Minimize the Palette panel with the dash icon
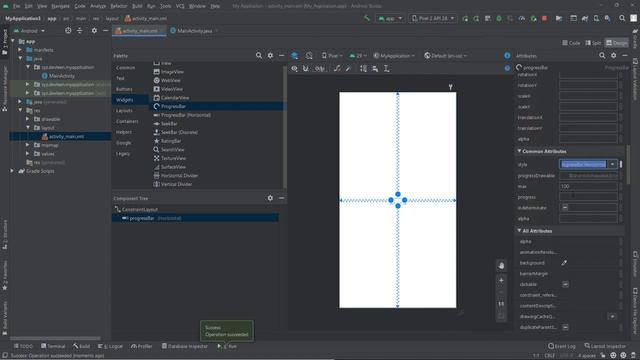 [x=282, y=56]
